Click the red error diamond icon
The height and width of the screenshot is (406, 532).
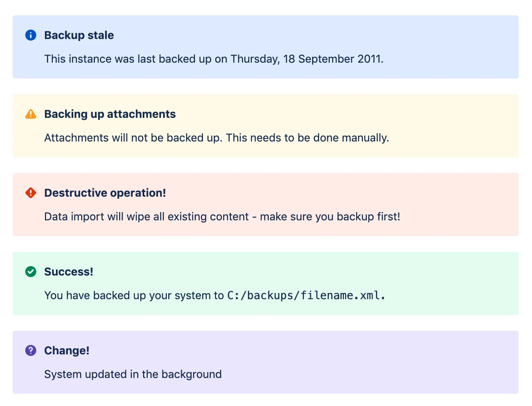(31, 193)
